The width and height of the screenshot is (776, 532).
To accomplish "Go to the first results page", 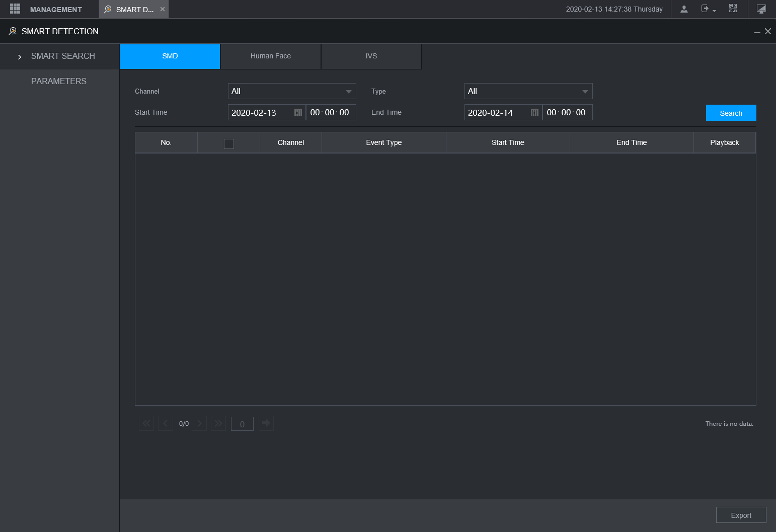I will (x=146, y=423).
